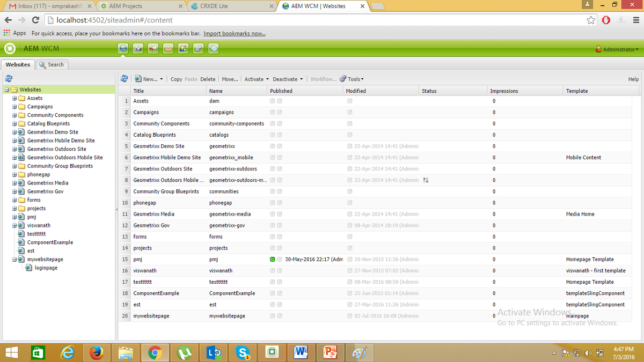Open Paint from the taskbar
This screenshot has width=644, height=362.
[360, 352]
